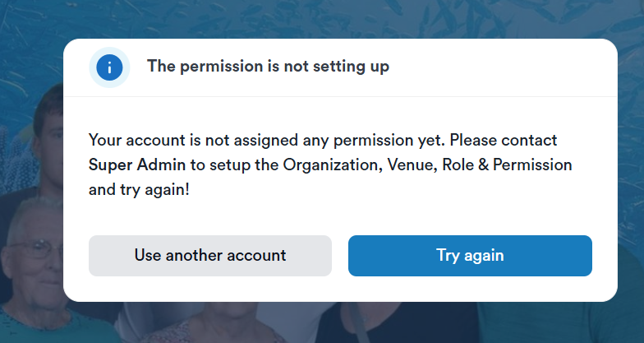Click the white space between the two buttons
This screenshot has width=644, height=343.
340,256
